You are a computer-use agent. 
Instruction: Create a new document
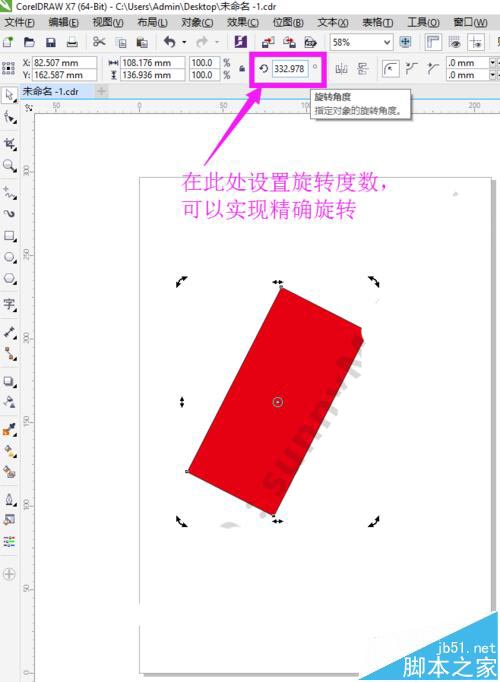tap(8, 42)
